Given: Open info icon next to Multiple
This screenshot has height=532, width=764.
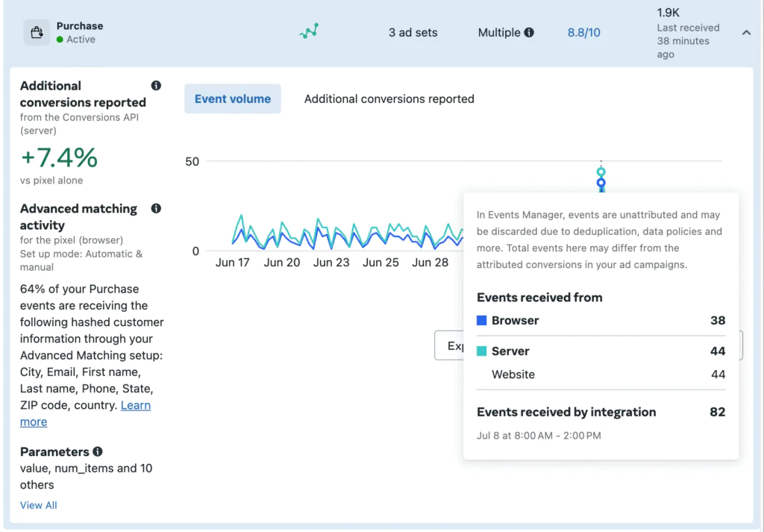Looking at the screenshot, I should (x=529, y=33).
